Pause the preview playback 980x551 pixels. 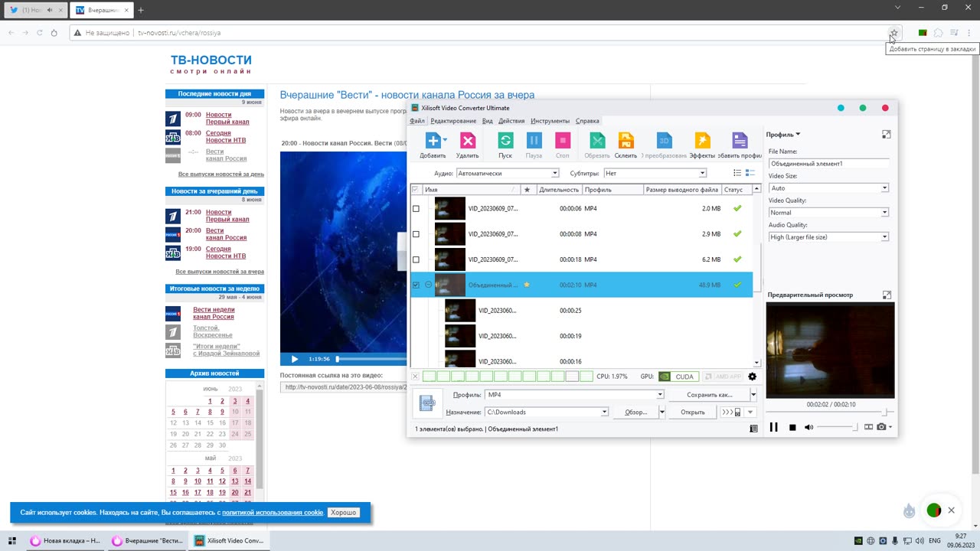click(x=773, y=427)
